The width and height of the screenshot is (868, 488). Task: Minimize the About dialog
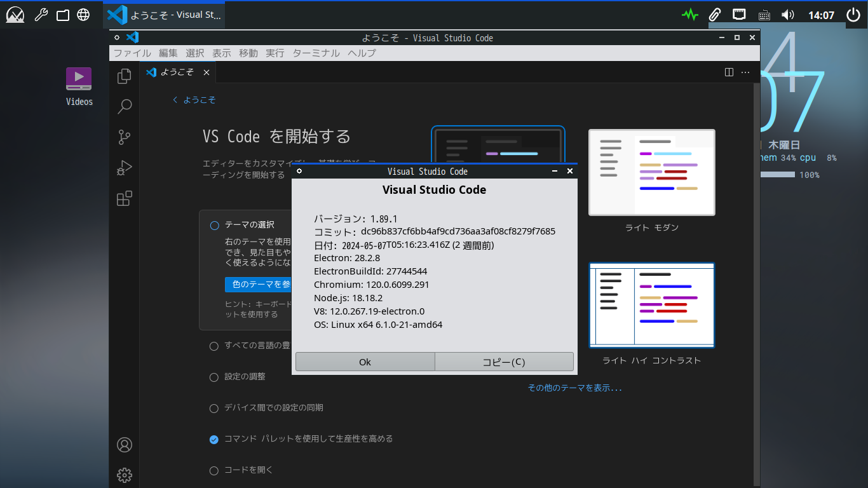point(555,171)
